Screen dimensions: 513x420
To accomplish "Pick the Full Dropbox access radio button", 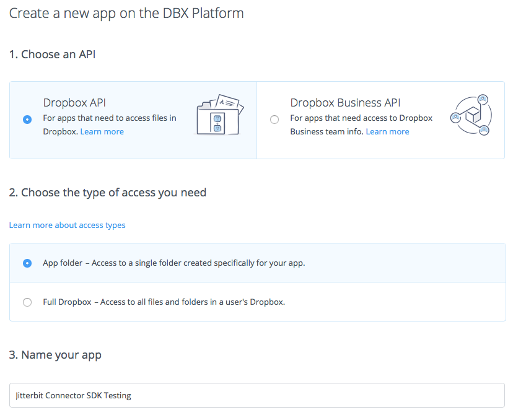I will pos(27,302).
